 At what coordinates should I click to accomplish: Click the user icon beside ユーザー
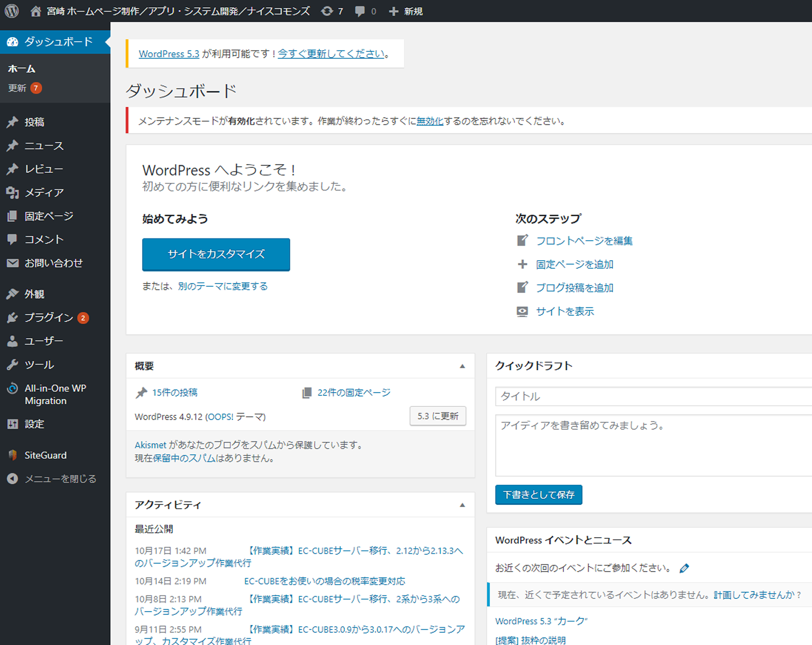[12, 341]
